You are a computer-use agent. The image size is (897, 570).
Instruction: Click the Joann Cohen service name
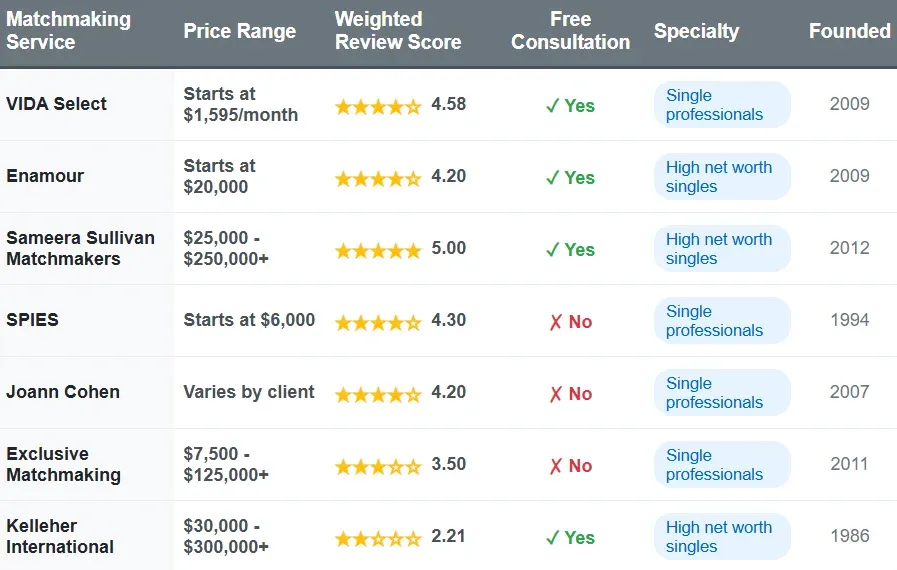click(x=63, y=392)
